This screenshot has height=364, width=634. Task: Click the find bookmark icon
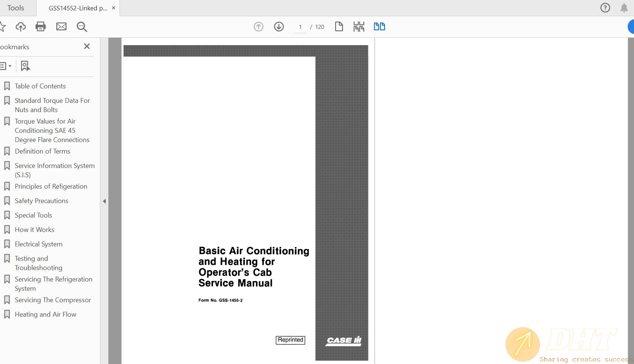click(x=25, y=66)
